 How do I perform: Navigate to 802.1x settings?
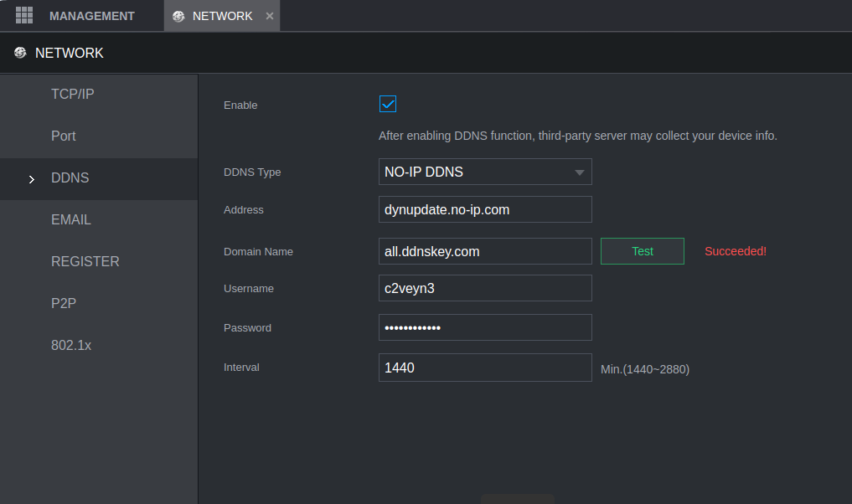[71, 345]
